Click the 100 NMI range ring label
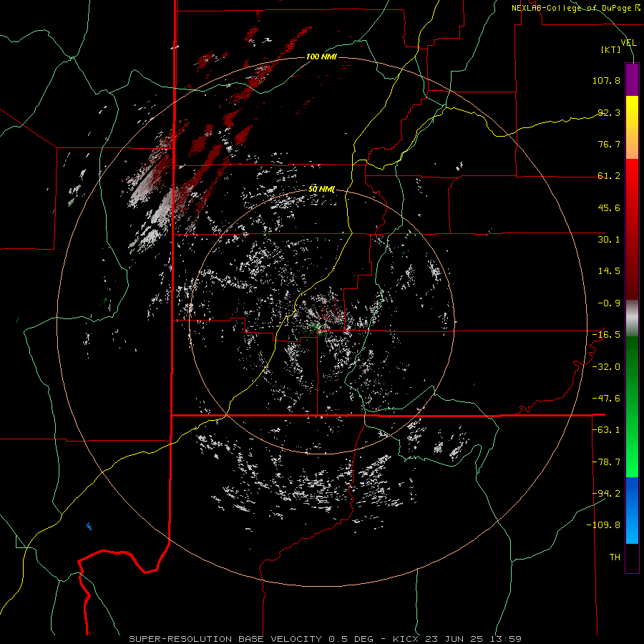Screen dimensions: 644x644 tap(321, 57)
